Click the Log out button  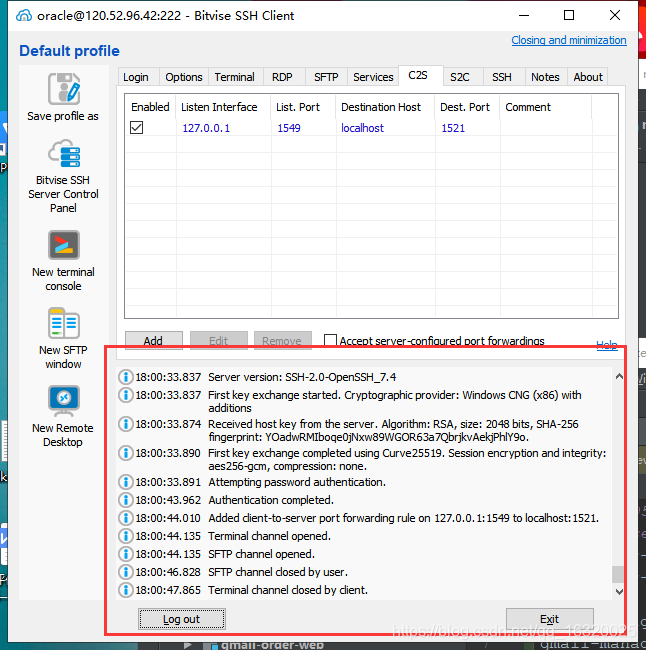(182, 619)
